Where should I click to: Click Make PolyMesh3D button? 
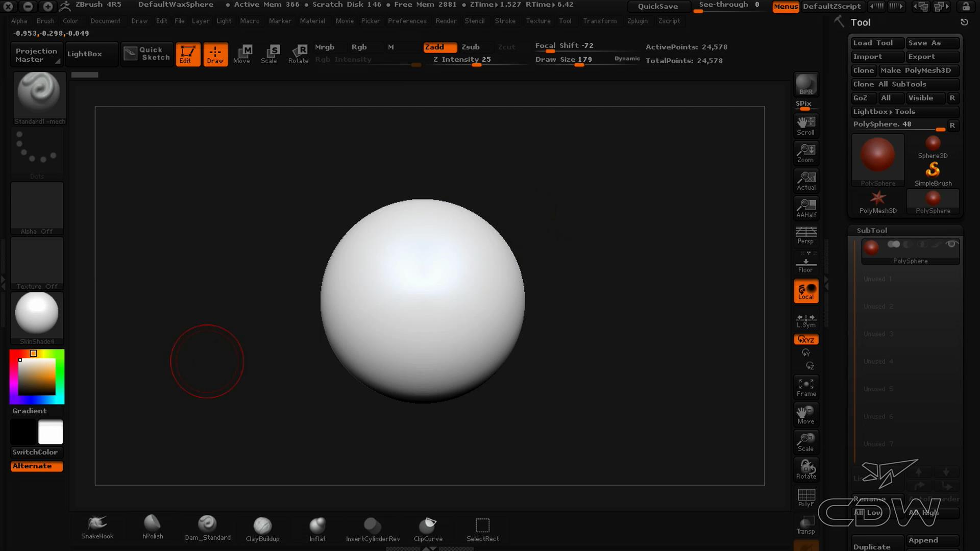point(918,70)
